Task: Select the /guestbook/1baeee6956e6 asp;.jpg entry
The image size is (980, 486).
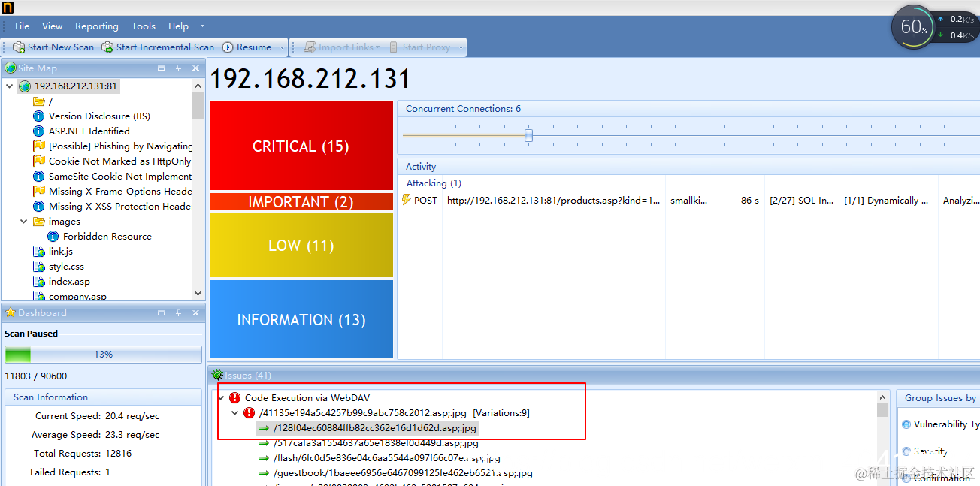Action: click(403, 473)
